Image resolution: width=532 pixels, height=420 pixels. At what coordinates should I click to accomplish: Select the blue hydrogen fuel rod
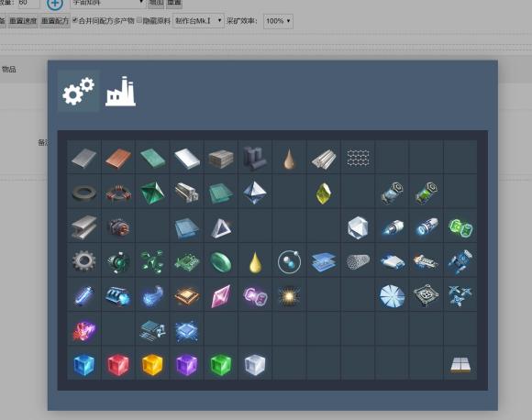coord(392,193)
